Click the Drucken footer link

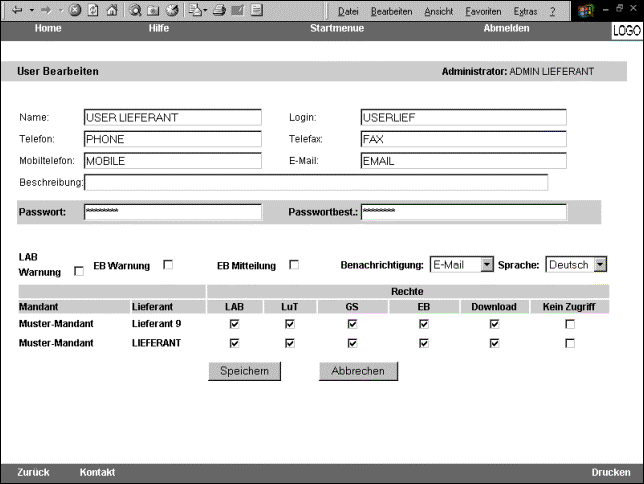611,472
